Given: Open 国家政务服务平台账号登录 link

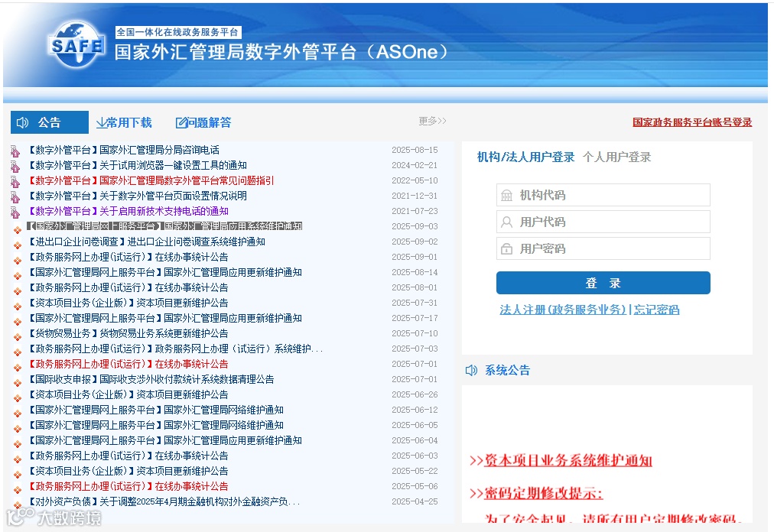Looking at the screenshot, I should [x=692, y=122].
